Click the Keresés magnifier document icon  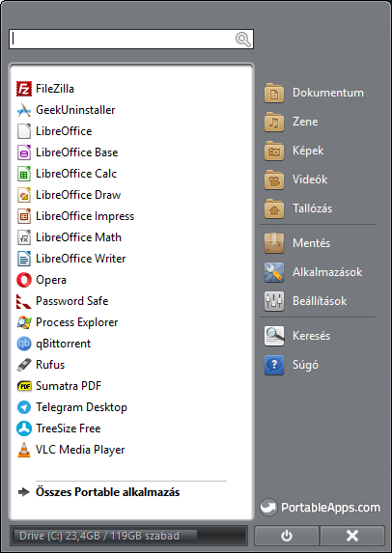point(274,336)
